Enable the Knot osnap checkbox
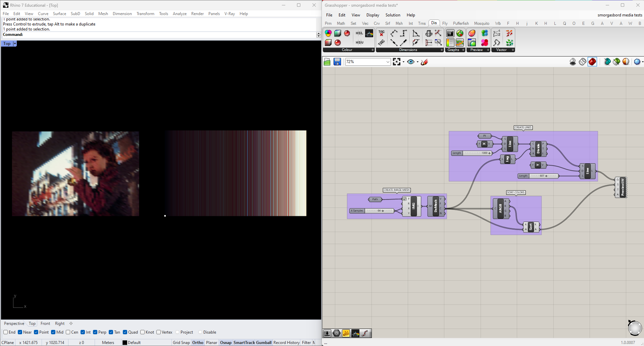The height and width of the screenshot is (346, 644). [x=143, y=332]
